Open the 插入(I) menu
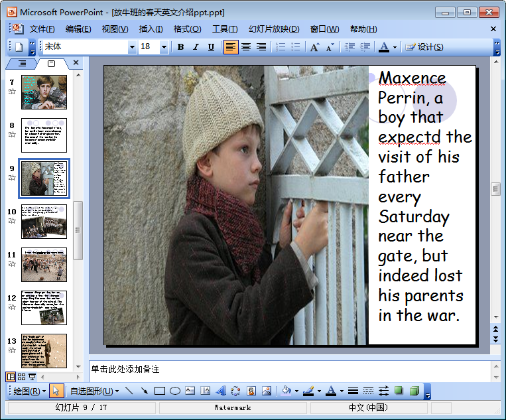The image size is (506, 420). tap(151, 29)
